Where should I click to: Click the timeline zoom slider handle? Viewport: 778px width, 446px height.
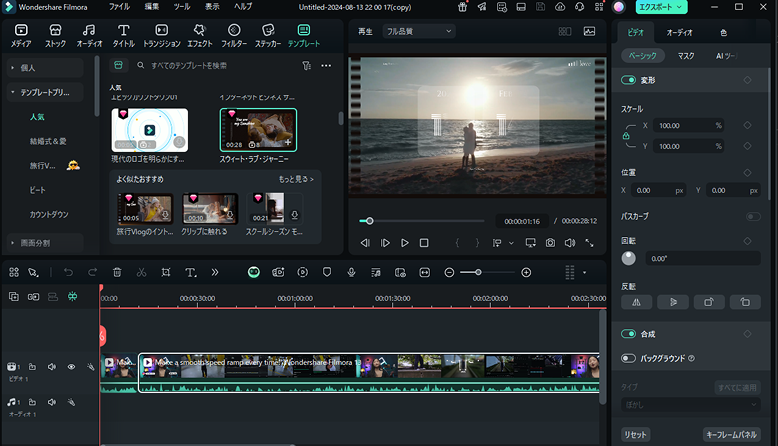478,272
